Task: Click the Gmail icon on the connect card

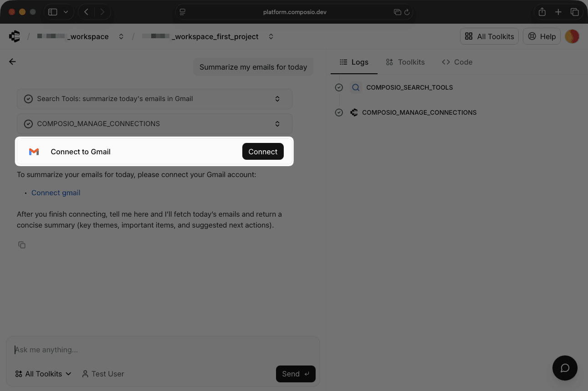Action: pyautogui.click(x=34, y=151)
